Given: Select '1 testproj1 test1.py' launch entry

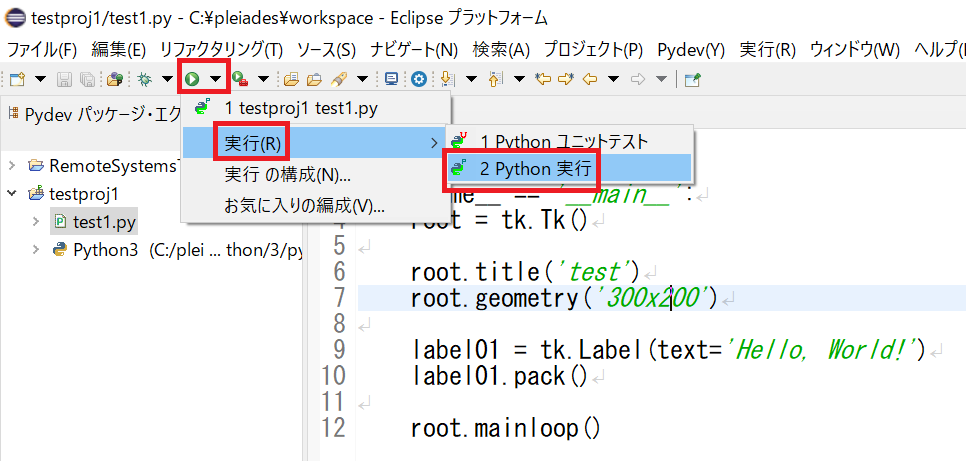Looking at the screenshot, I should point(316,109).
